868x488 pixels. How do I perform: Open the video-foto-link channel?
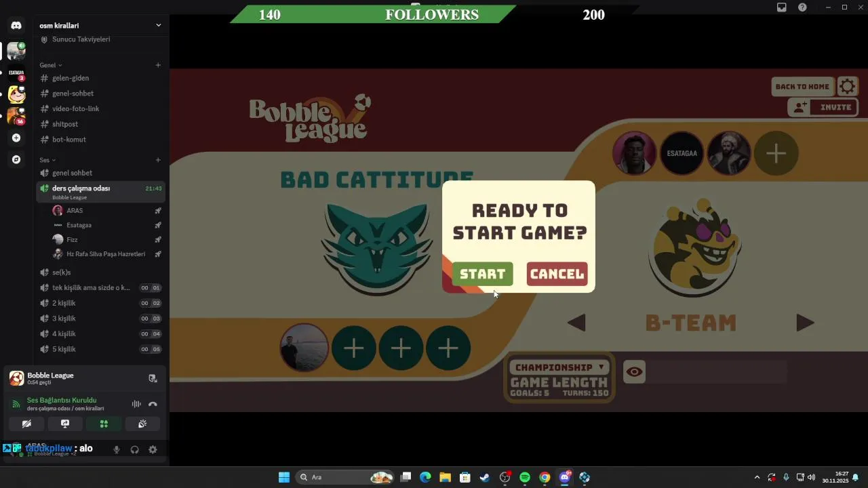click(x=100, y=108)
